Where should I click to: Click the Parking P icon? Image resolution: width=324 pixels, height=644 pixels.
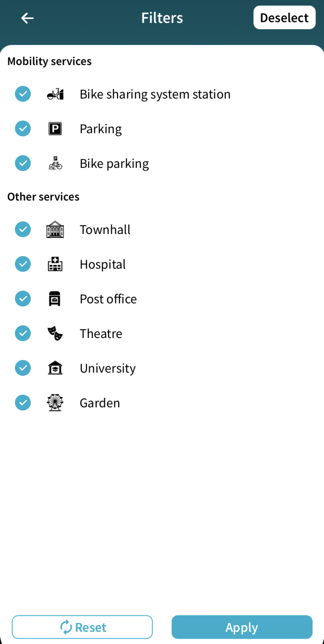[55, 129]
